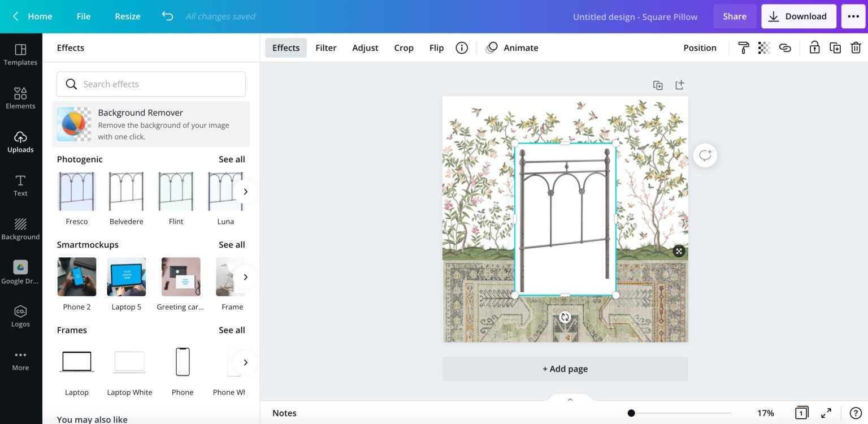Toggle fullscreen presentation mode
The width and height of the screenshot is (868, 424).
pyautogui.click(x=826, y=413)
